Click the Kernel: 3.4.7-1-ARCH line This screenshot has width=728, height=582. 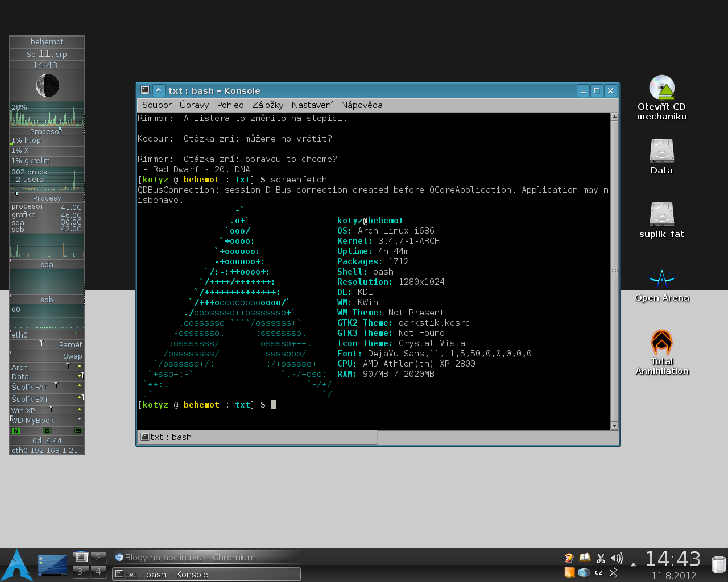388,241
